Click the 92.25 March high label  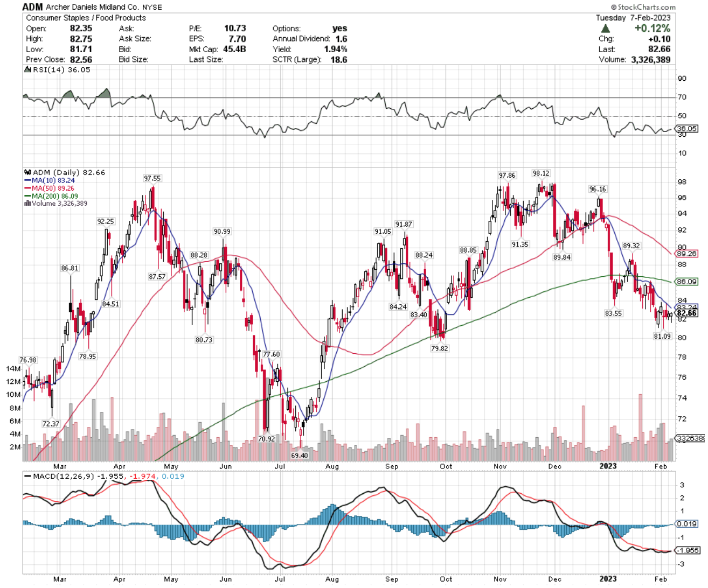(106, 221)
